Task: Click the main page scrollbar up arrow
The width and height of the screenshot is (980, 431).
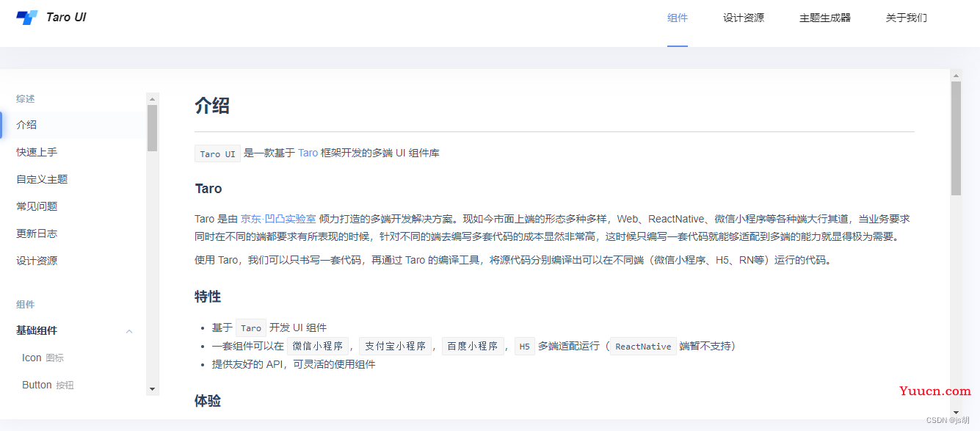Action: (x=956, y=75)
